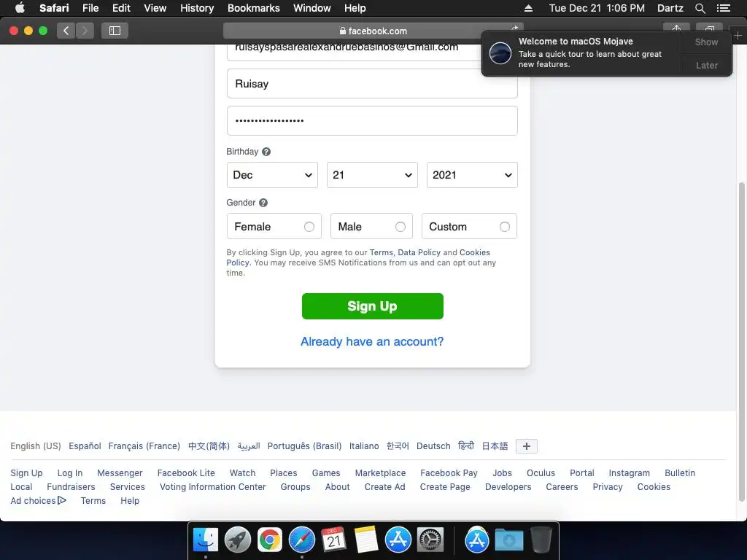The width and height of the screenshot is (747, 560).
Task: Click the green Sign Up button
Action: [373, 306]
